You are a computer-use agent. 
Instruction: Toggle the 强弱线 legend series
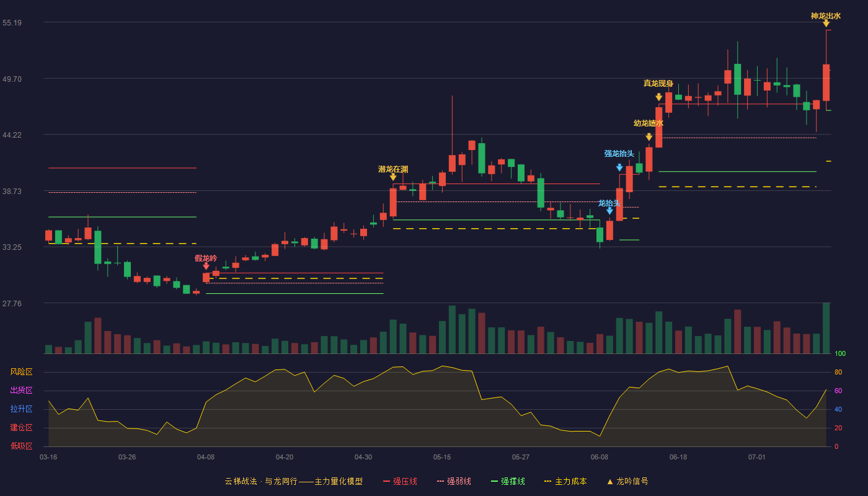point(454,481)
